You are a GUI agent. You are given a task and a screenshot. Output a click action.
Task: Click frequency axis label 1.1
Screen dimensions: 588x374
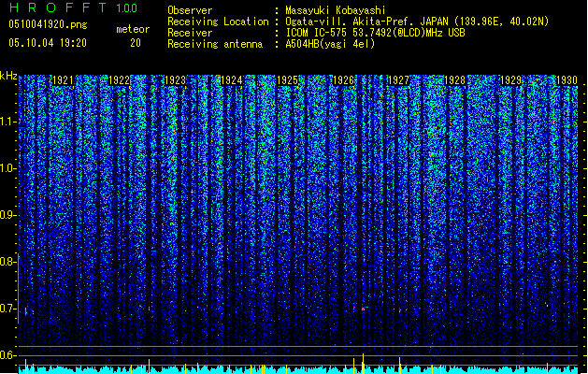7,122
